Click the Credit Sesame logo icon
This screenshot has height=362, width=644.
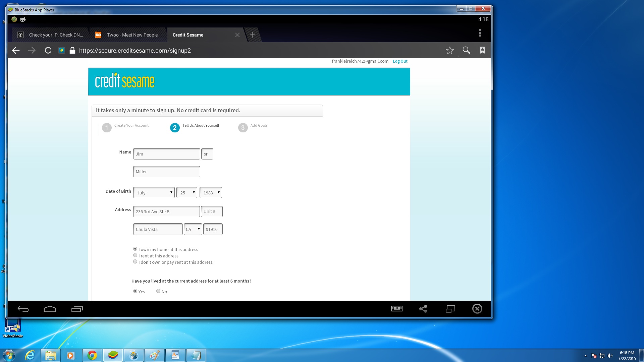[x=124, y=81]
